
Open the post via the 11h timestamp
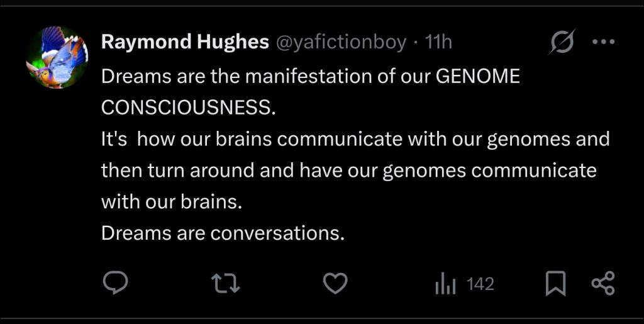point(438,42)
